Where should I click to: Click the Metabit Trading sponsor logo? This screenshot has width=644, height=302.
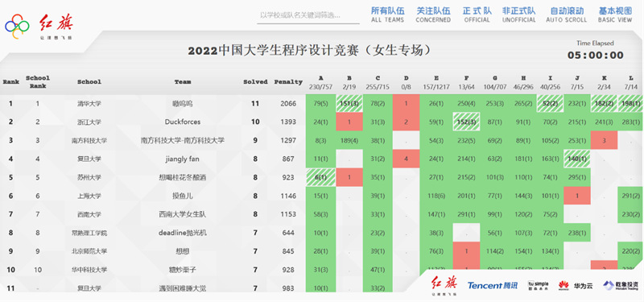coord(620,285)
